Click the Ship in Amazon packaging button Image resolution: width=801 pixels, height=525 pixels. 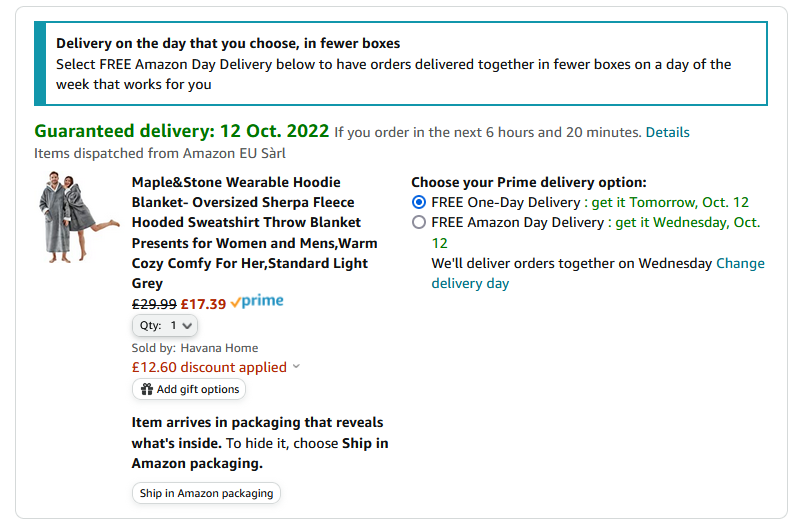click(206, 493)
